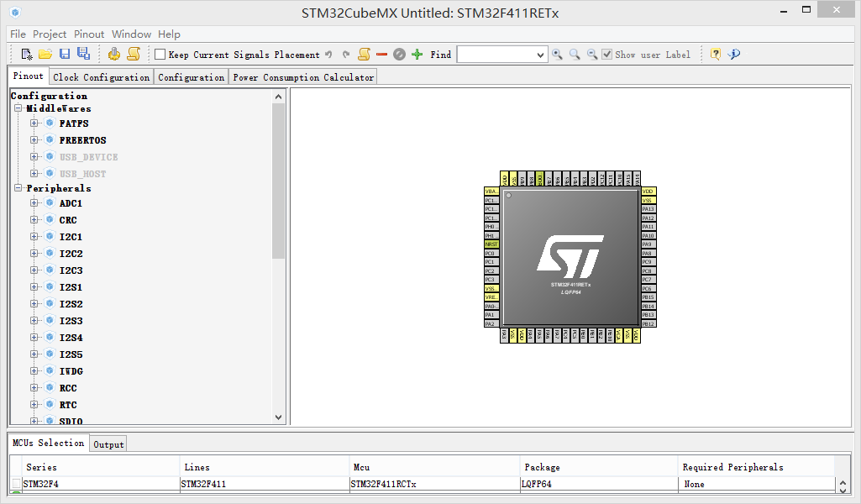Click the Redo arrow in the toolbar
Image resolution: width=861 pixels, height=504 pixels.
pyautogui.click(x=346, y=55)
